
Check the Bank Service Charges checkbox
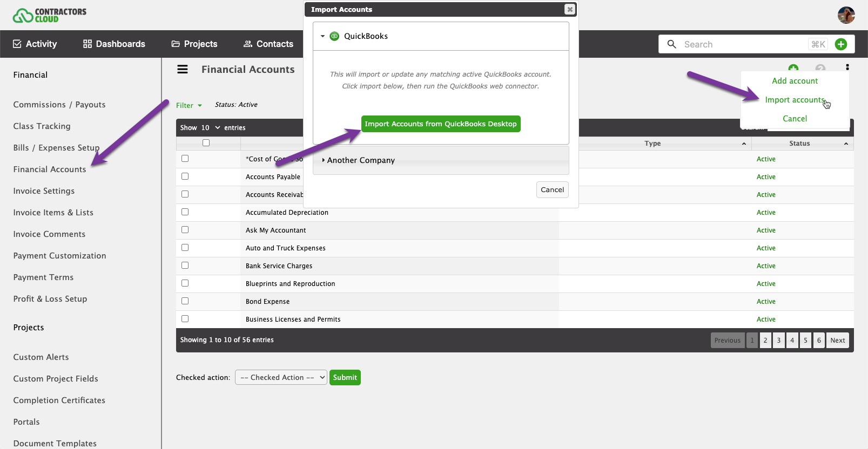point(185,265)
